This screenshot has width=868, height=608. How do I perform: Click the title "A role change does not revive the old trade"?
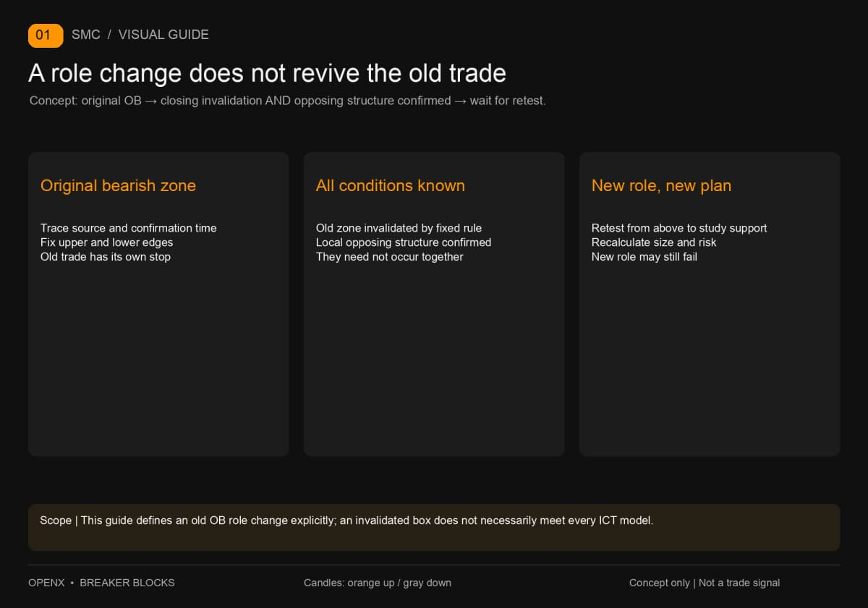(x=267, y=73)
